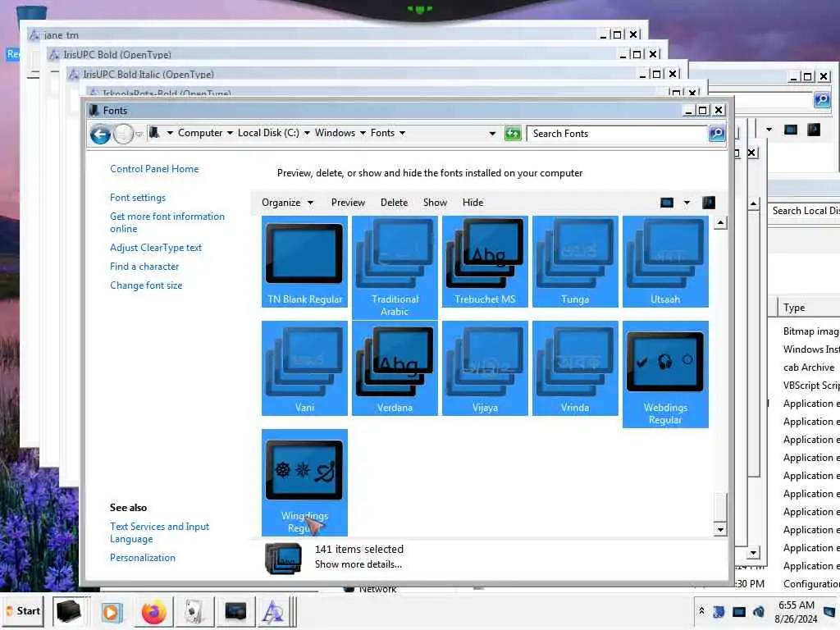Open the recent pages dropdown arrow
Viewport: 840px width, 630px height.
coord(139,134)
